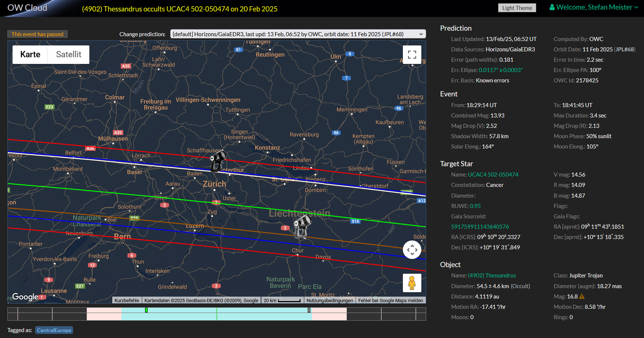Click Kartendaten ©2025 attribution text
644x338 pixels.
(201, 300)
